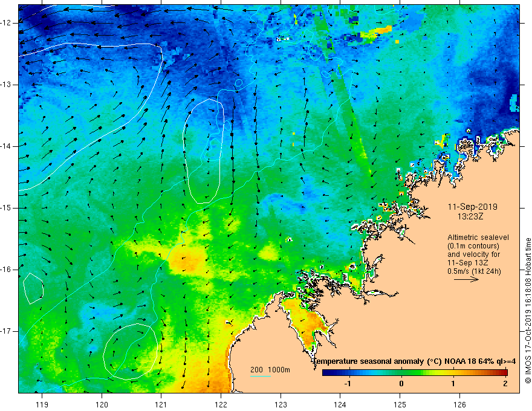Click colorbar tick label "-1"
This screenshot has height=411, width=532.
click(347, 384)
